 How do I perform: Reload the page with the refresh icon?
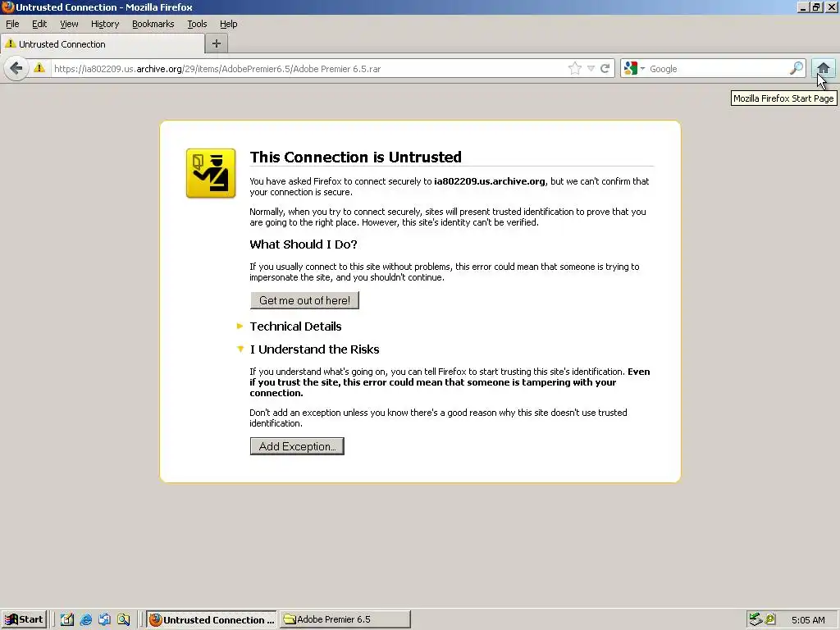tap(605, 69)
